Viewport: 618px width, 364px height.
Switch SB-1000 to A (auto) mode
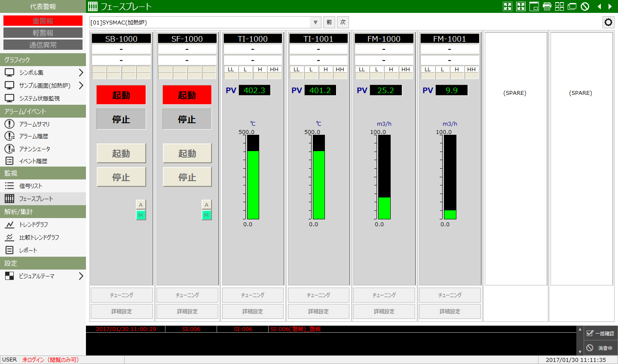tap(141, 205)
